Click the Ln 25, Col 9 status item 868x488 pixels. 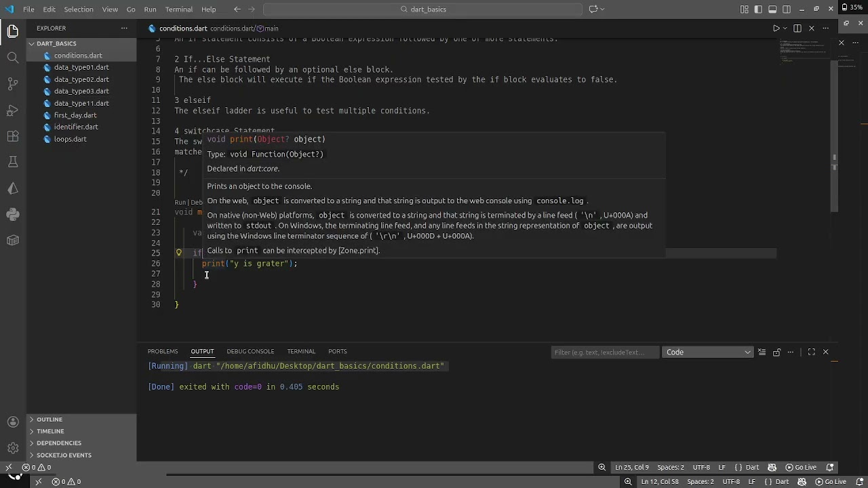(x=632, y=467)
